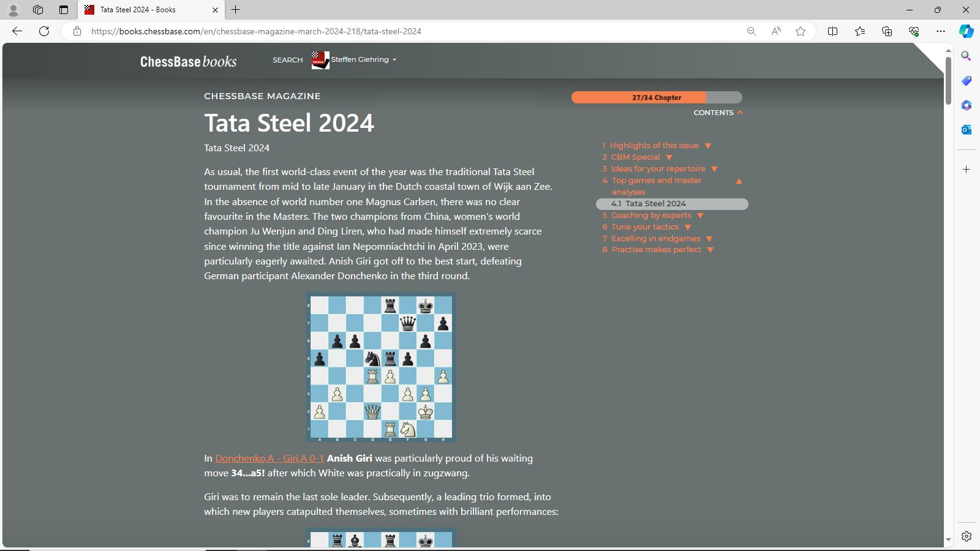The height and width of the screenshot is (551, 980).
Task: Go back with the browser back arrow
Action: 17,31
